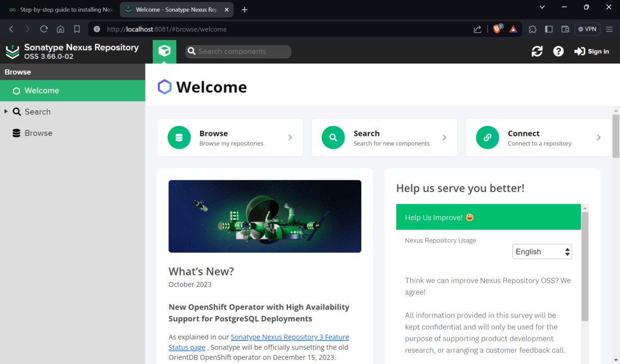Viewport: 620px width, 364px height.
Task: Click the survey panel scrollbar
Action: [x=585, y=267]
